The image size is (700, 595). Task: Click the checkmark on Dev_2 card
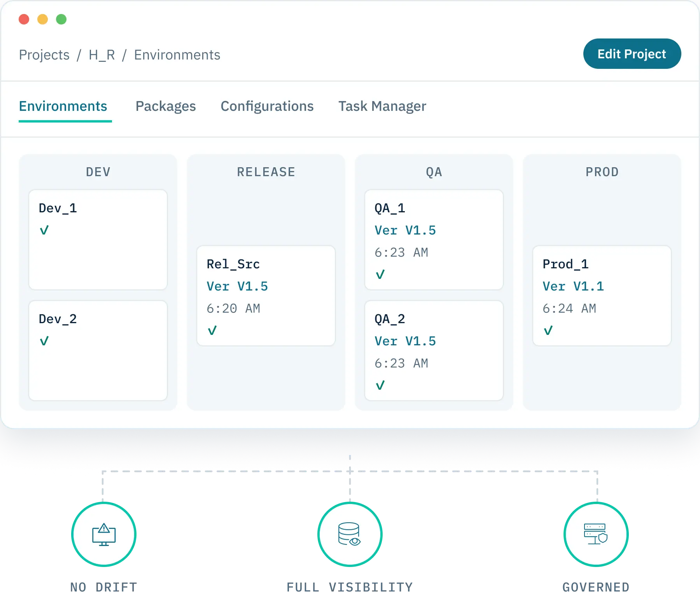coord(44,341)
